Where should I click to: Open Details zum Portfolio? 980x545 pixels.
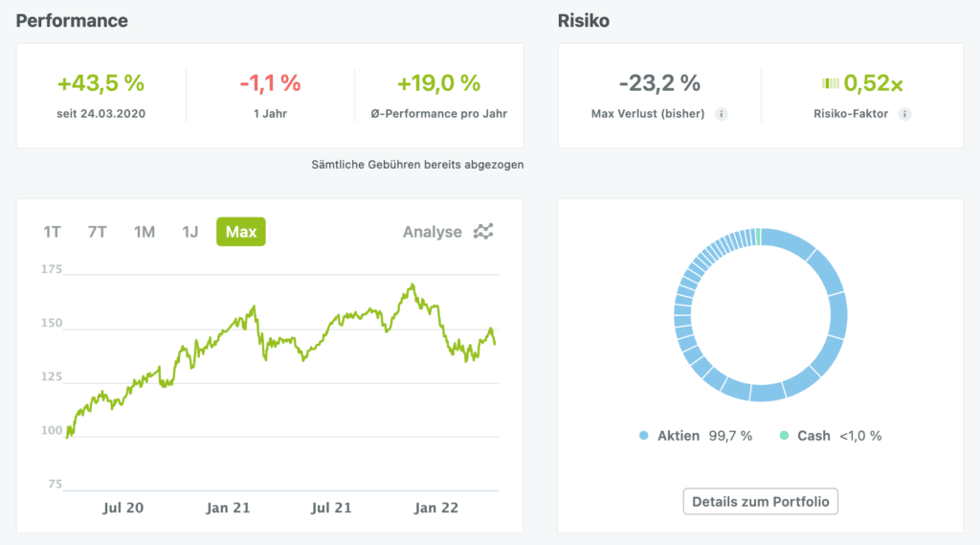coord(761,502)
